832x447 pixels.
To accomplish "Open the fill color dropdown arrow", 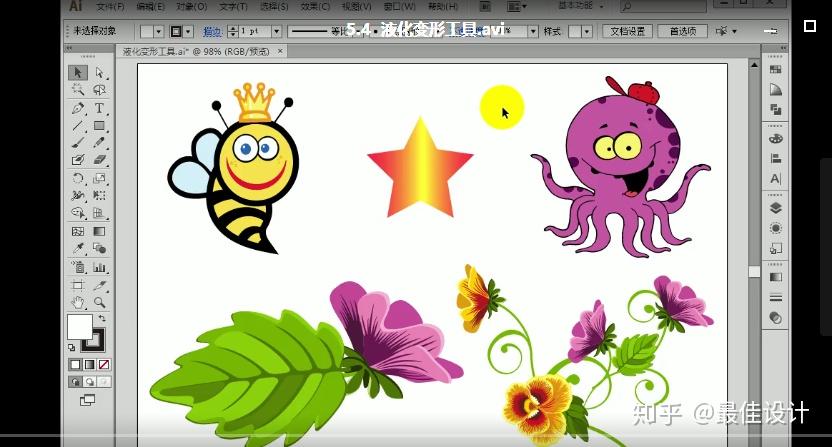I will [158, 31].
